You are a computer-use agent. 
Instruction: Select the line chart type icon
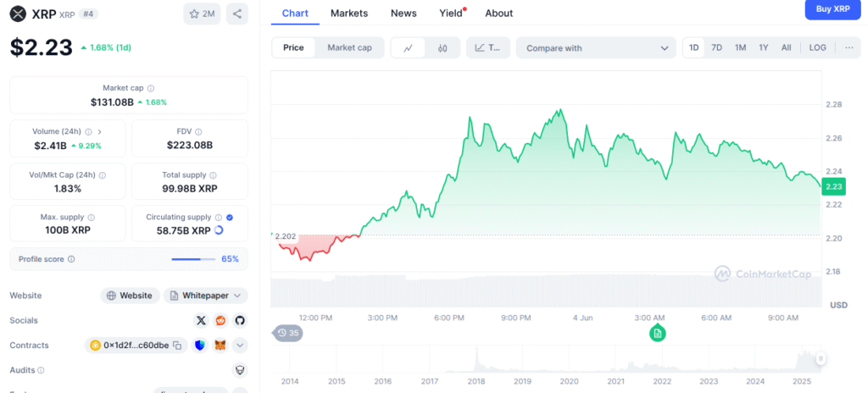(409, 48)
